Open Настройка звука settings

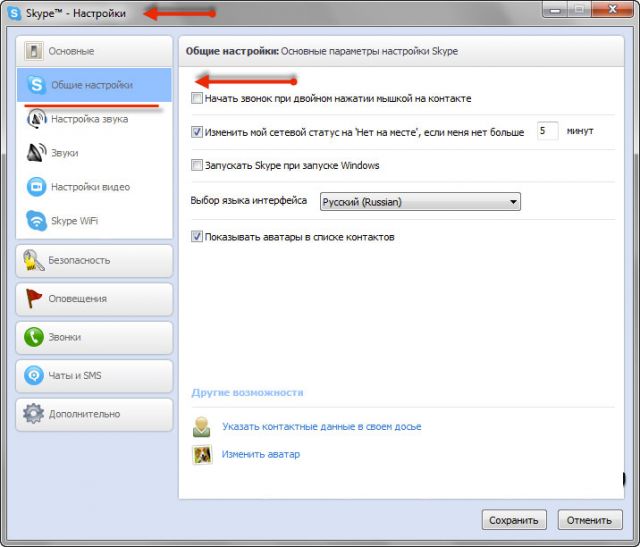94,119
